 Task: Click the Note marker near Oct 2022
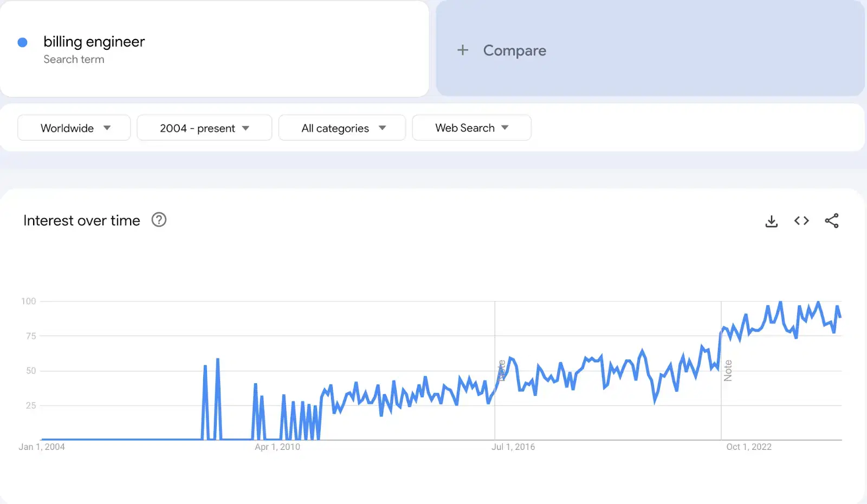728,370
